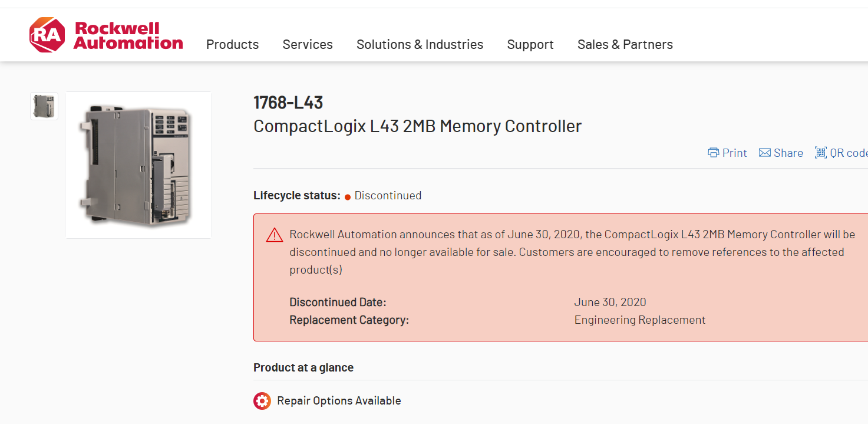Click the Share text link
The image size is (868, 424).
[788, 153]
